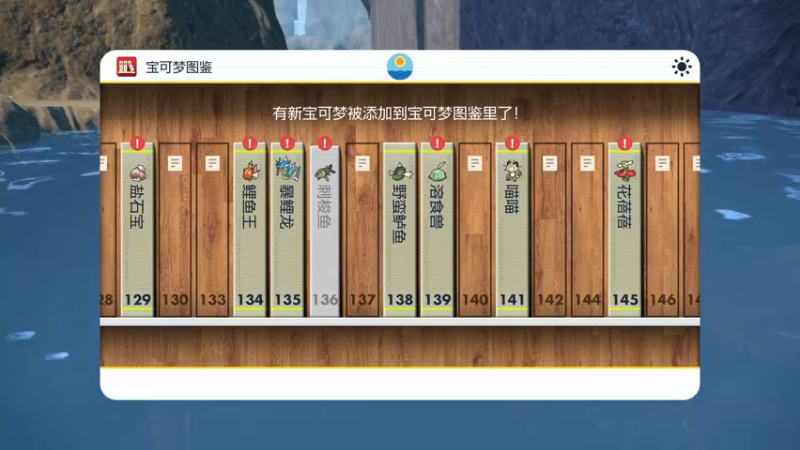Open the 暴鲤龙 book numbered 135

coord(287,230)
